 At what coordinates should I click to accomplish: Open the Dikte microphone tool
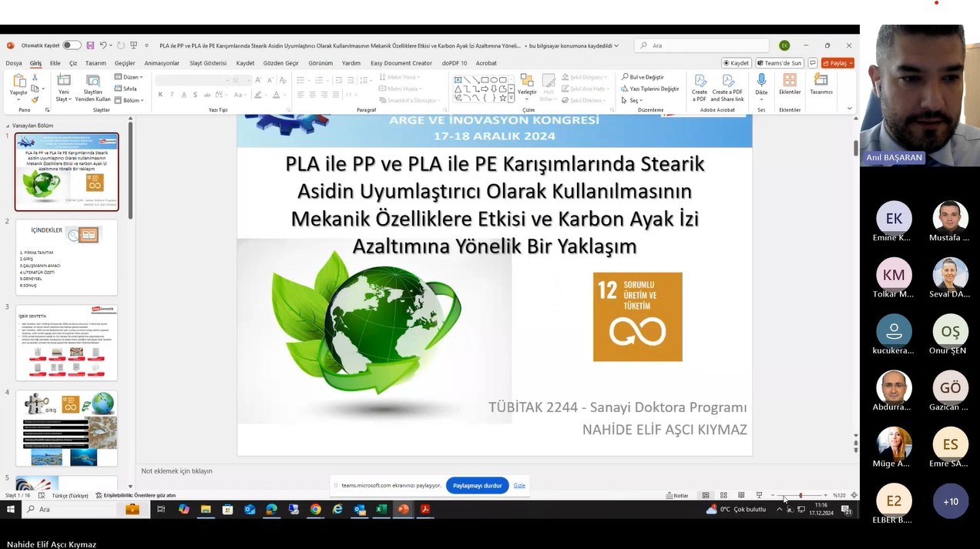pos(761,84)
